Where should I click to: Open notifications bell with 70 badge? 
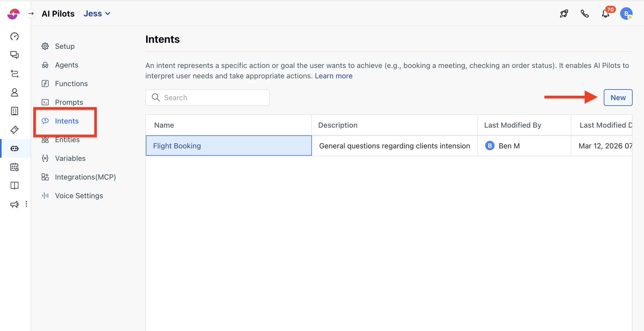[606, 13]
